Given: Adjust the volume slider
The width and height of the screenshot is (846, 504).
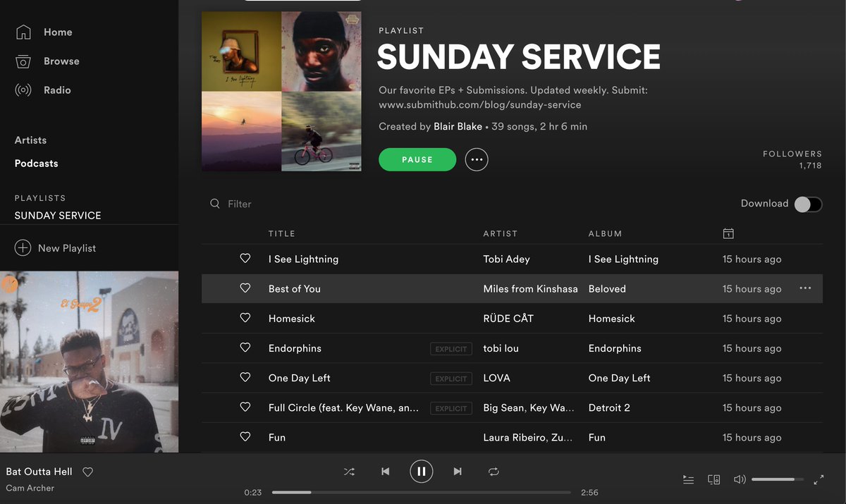Looking at the screenshot, I should pos(778,479).
